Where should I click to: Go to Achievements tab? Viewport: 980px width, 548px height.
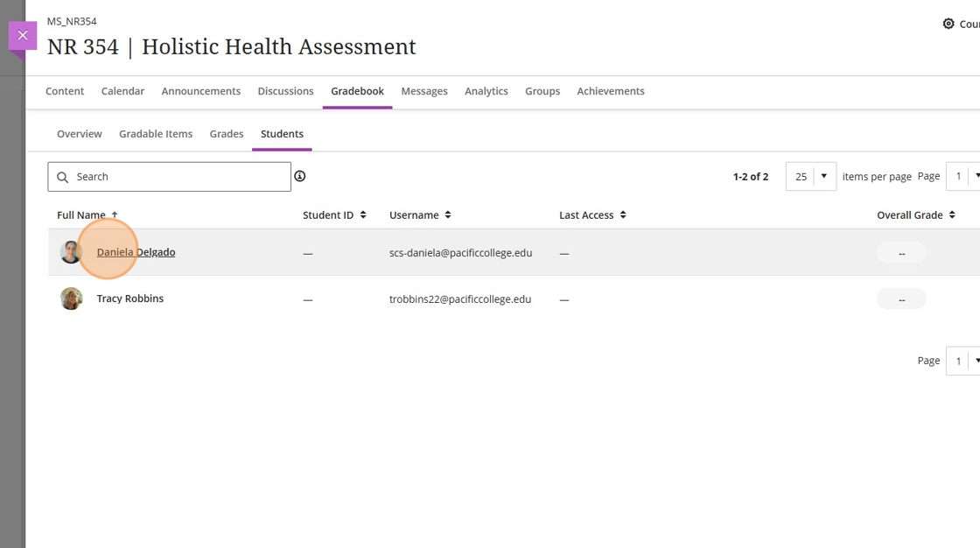pyautogui.click(x=611, y=91)
